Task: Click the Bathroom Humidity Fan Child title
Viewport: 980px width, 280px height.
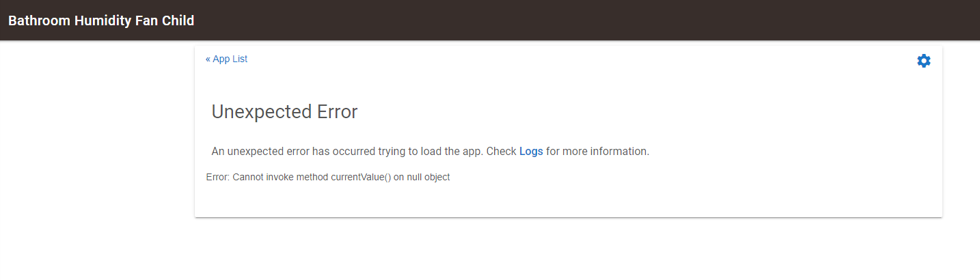Action: pyautogui.click(x=101, y=20)
